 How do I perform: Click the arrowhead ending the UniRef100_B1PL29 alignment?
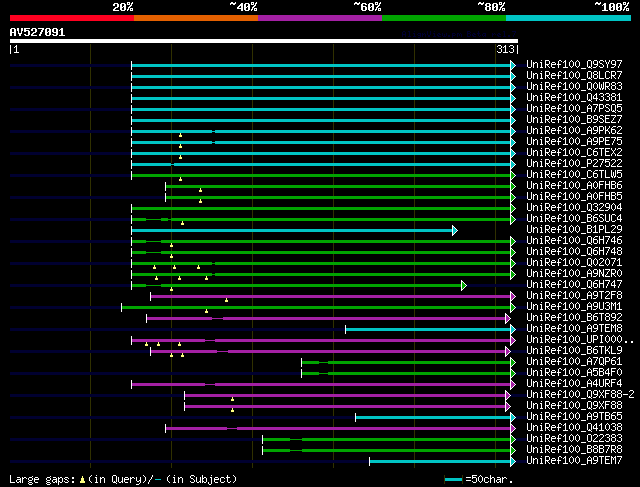click(x=455, y=231)
